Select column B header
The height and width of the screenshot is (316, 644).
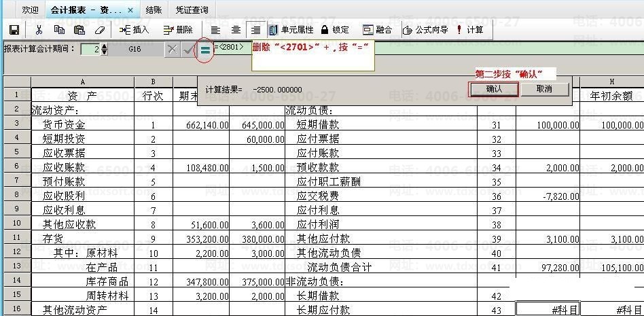[154, 82]
